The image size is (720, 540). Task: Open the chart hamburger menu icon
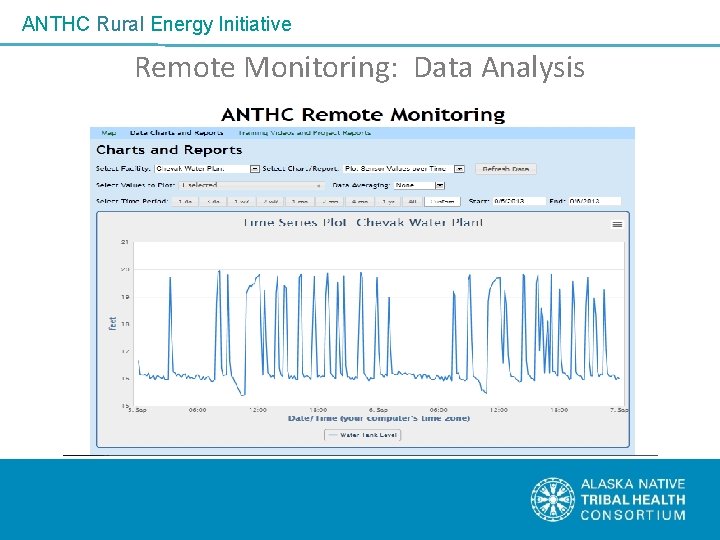point(617,225)
